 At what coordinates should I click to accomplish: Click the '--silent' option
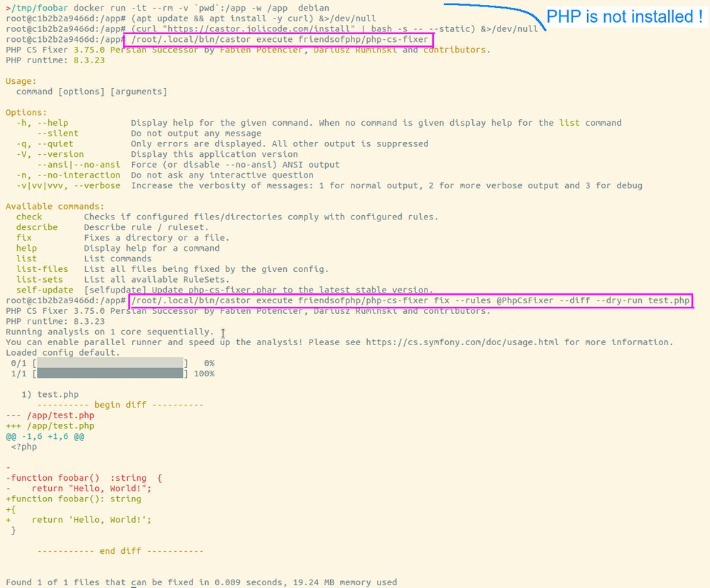click(58, 134)
